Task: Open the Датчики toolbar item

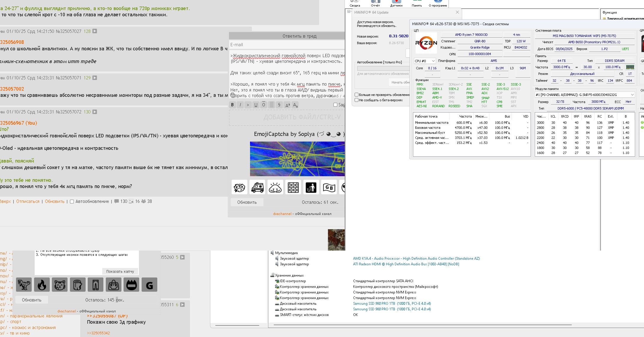Action: (396, 4)
